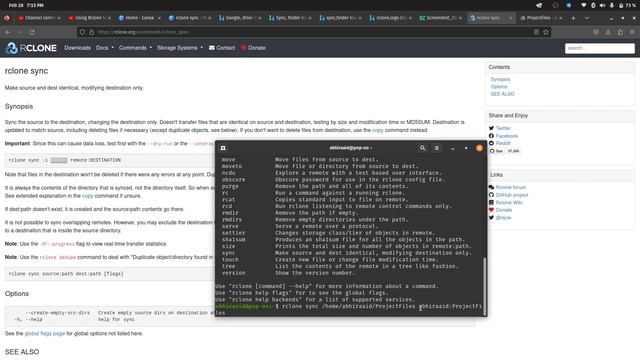Image resolution: width=640 pixels, height=360 pixels.
Task: Switch to the ProjectFiles tab
Action: [x=541, y=18]
